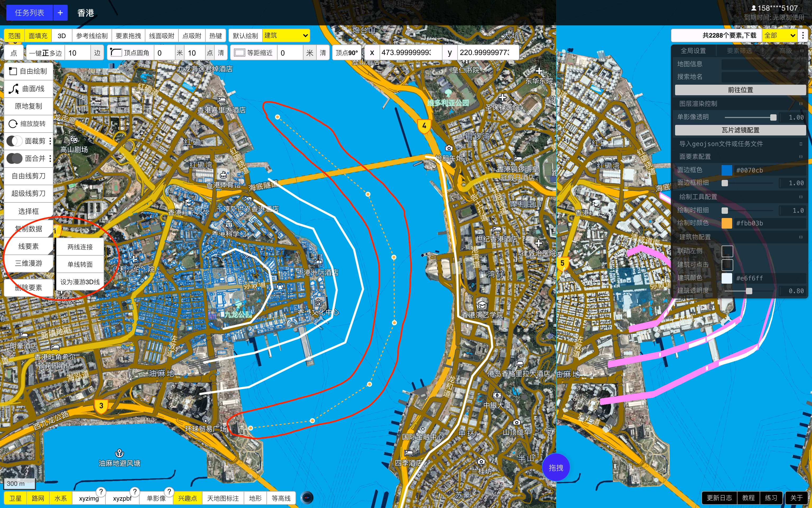Screen dimensions: 812x508
Task: Activate the 缩放旋转 scale-rotate tool
Action: 29,124
